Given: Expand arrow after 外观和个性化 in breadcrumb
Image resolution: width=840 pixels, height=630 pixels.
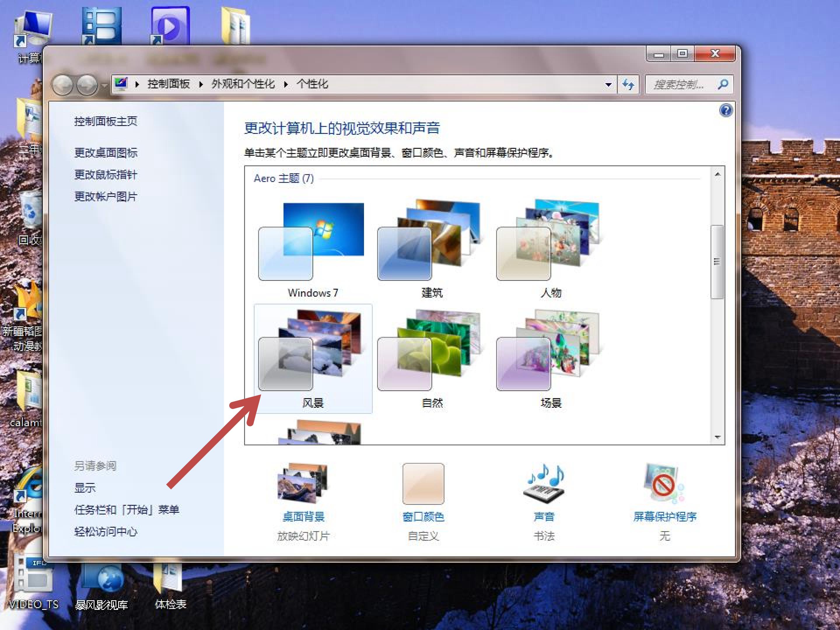Looking at the screenshot, I should pos(286,84).
